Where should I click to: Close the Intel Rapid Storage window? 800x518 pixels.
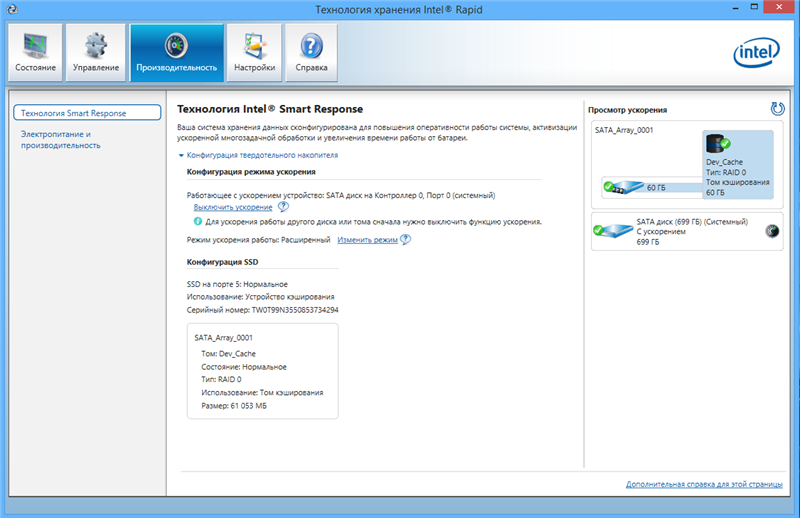779,7
